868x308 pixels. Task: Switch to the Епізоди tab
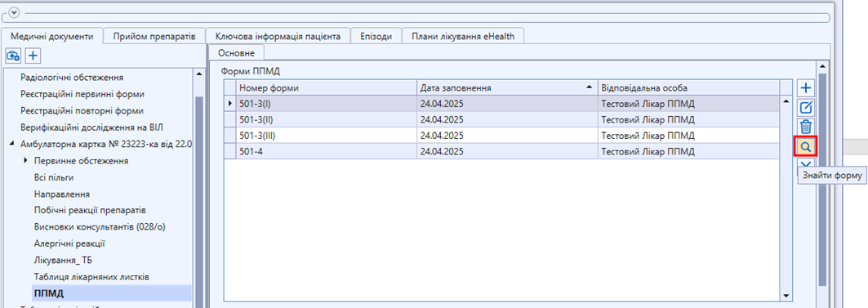(x=376, y=37)
